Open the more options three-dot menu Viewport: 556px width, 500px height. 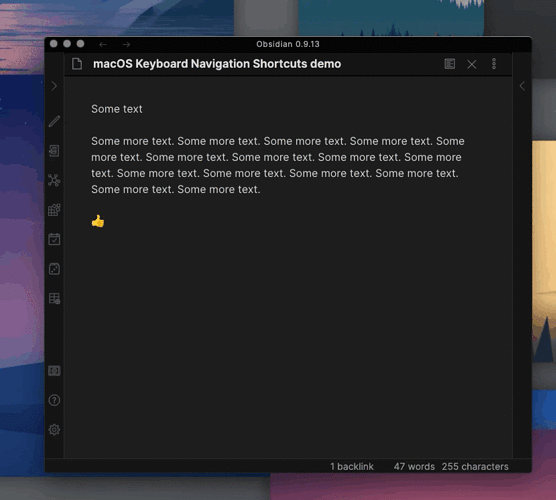pos(494,64)
